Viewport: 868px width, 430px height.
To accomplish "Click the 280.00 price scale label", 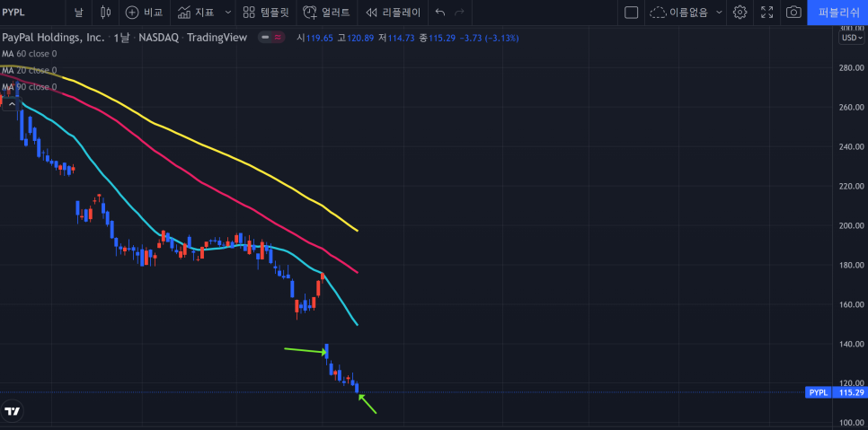I will [x=851, y=68].
